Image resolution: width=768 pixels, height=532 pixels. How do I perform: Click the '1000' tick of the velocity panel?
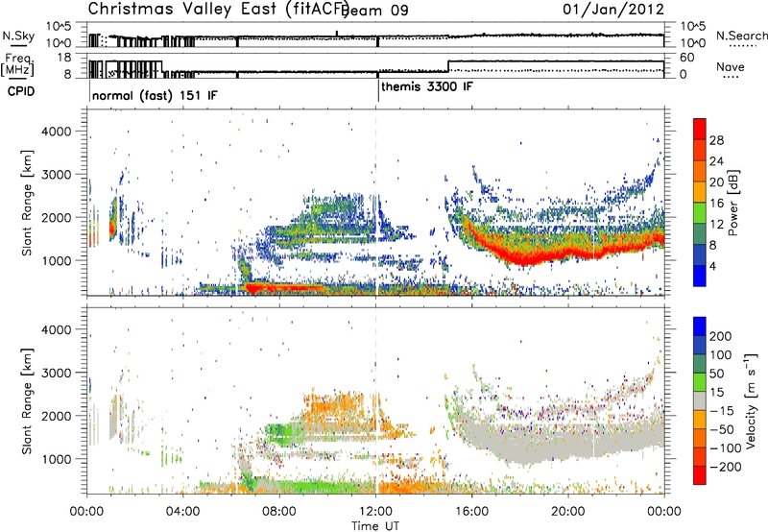pos(56,459)
